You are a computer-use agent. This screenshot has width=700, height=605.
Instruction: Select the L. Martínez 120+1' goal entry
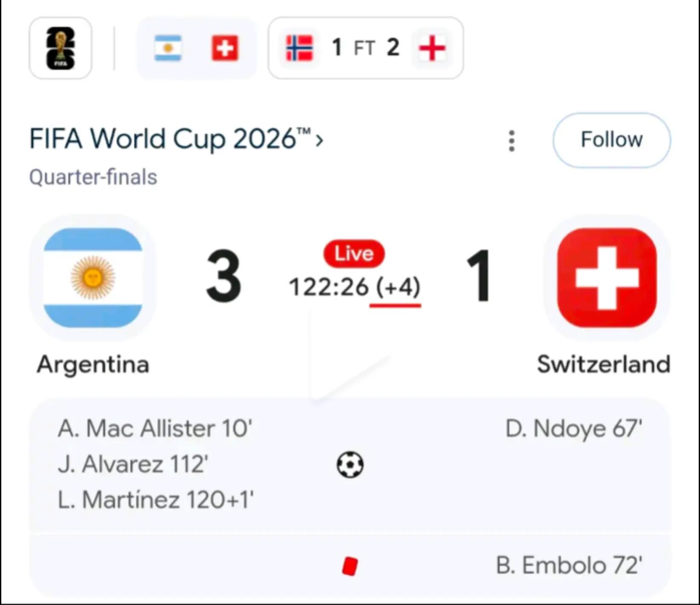[x=155, y=500]
